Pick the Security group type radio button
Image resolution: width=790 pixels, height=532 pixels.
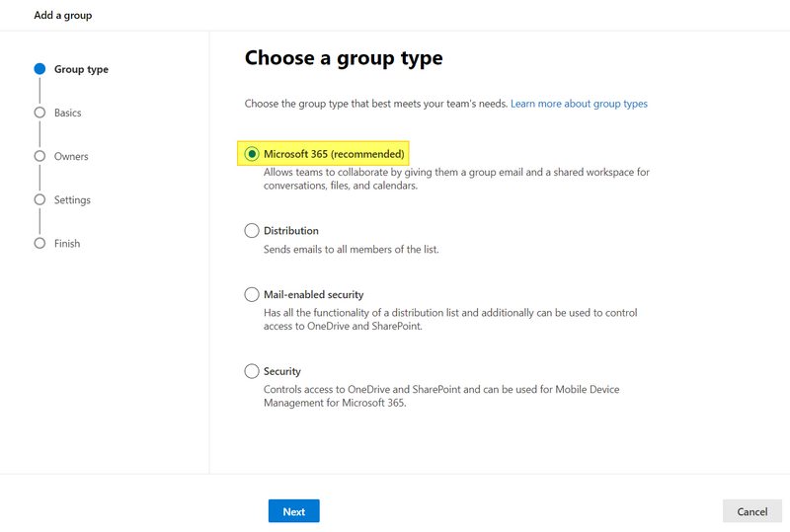click(252, 371)
